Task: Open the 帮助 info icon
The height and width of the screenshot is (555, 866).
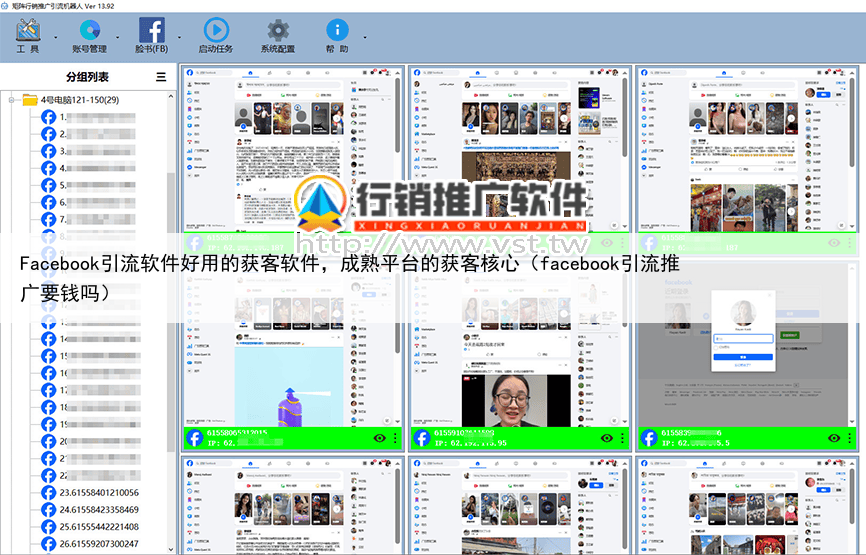Action: [337, 35]
